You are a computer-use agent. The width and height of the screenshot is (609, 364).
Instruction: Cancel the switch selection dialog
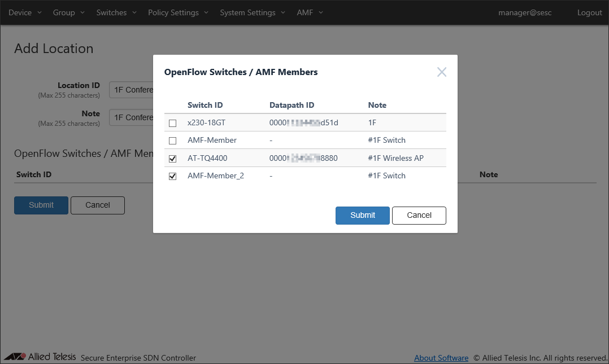[x=419, y=215]
